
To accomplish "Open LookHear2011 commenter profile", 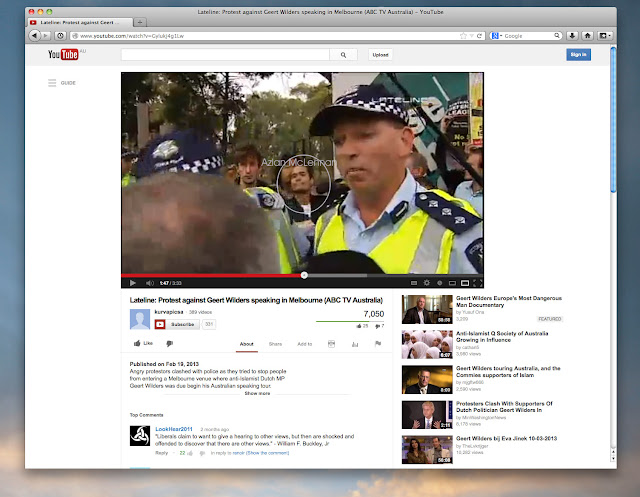I will click(174, 429).
